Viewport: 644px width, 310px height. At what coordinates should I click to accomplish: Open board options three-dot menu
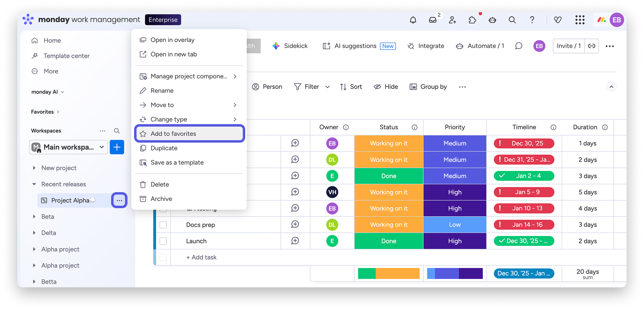click(610, 46)
